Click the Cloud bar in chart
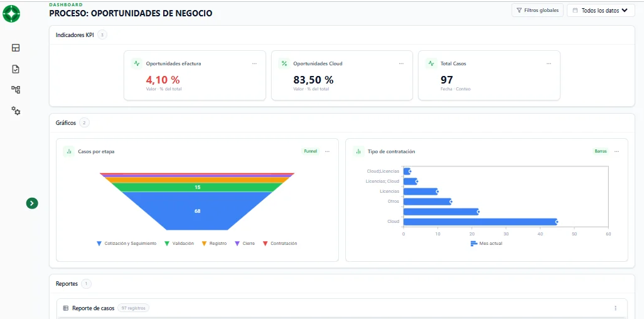The width and height of the screenshot is (644, 319). pyautogui.click(x=480, y=222)
